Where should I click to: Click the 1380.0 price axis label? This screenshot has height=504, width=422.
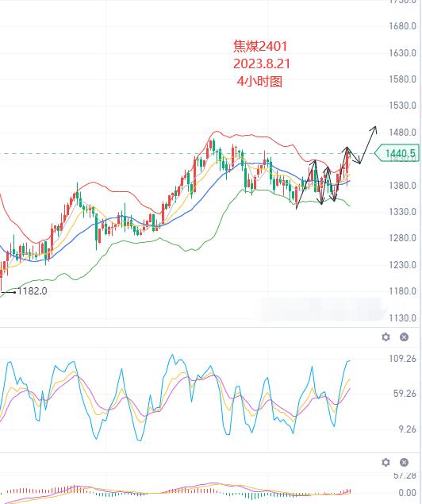402,185
